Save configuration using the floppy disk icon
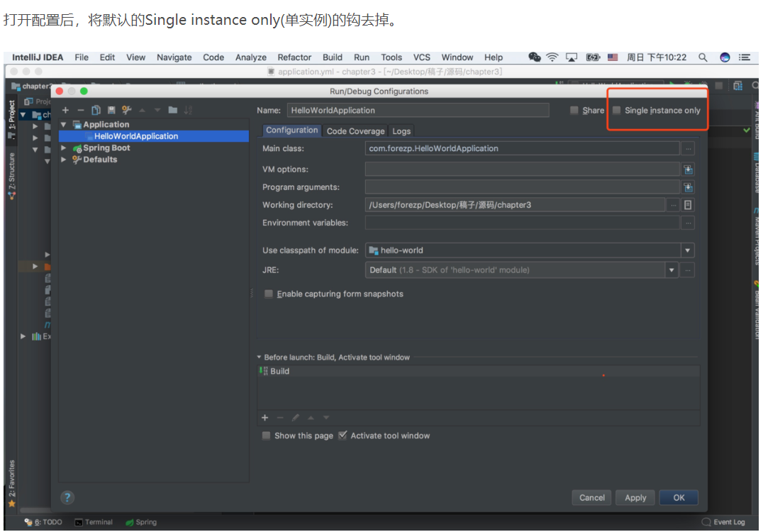Viewport: 763px width, 532px height. click(x=111, y=110)
